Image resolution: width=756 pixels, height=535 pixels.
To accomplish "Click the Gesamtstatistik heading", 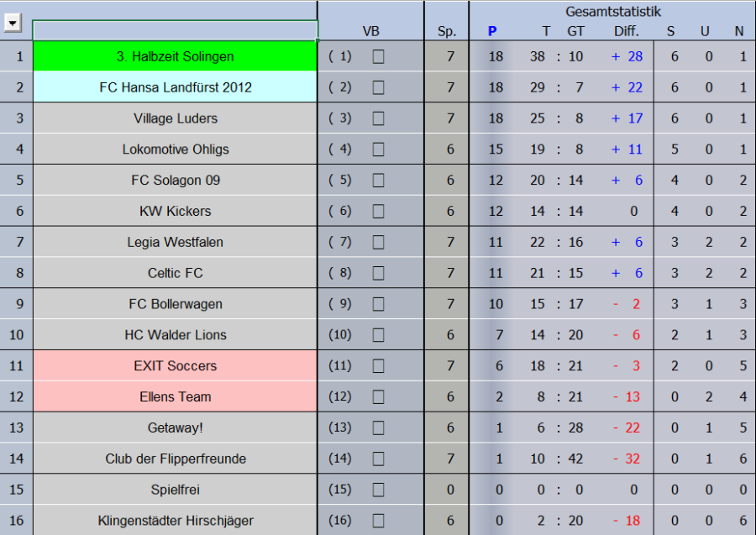I will point(612,12).
